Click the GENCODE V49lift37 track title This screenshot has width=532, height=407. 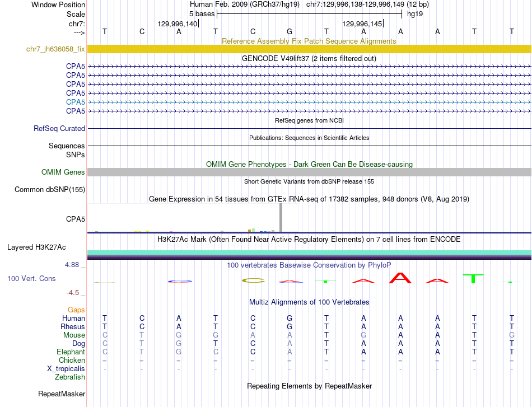point(309,58)
